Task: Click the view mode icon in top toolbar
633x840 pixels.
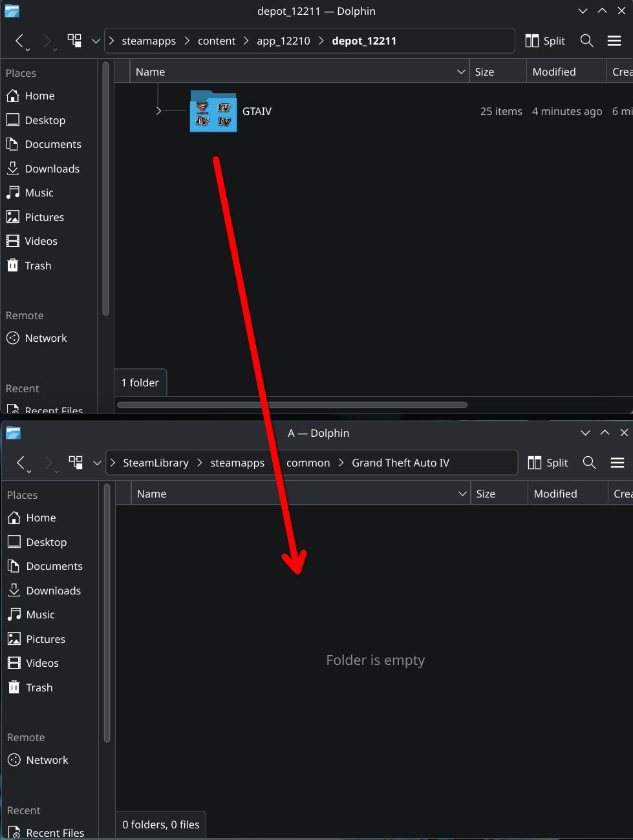Action: [75, 41]
